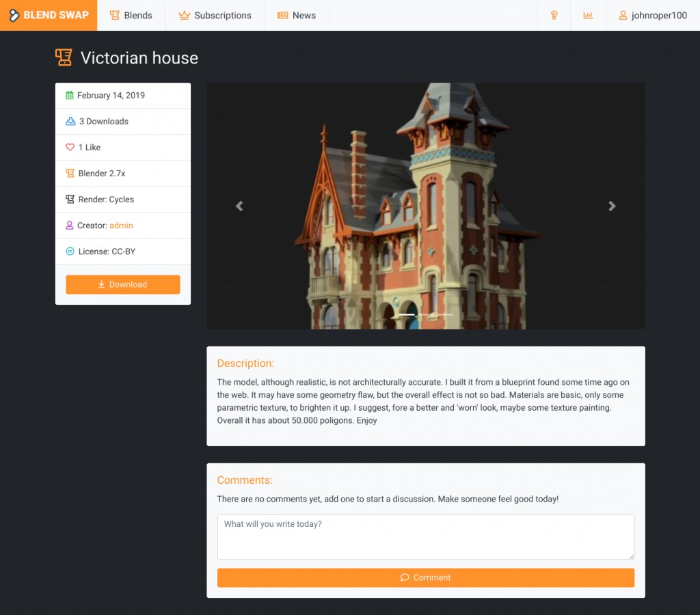
Task: Select the downloads icon beside 3 Downloads
Action: [71, 121]
